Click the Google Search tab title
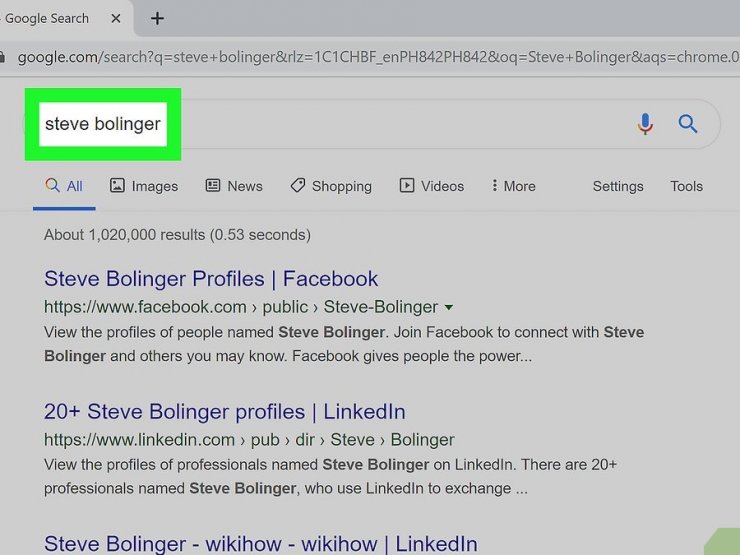The width and height of the screenshot is (740, 555). [x=46, y=18]
